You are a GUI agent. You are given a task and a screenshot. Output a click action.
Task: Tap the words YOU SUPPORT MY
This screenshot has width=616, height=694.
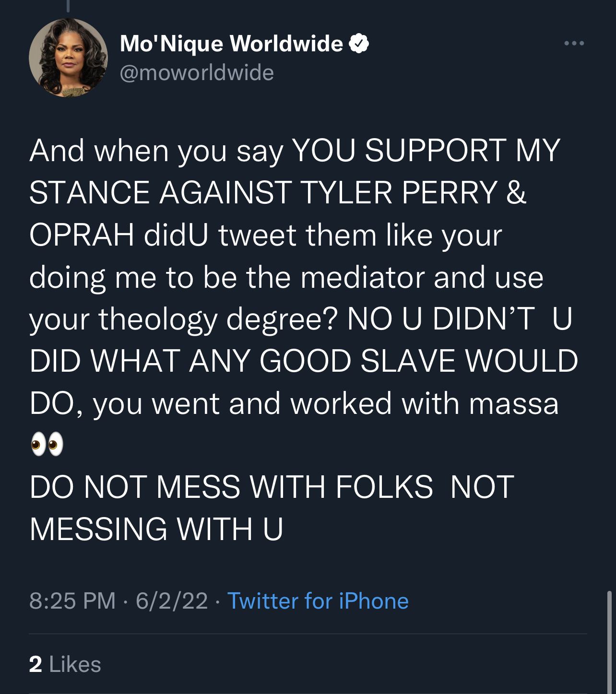(426, 151)
